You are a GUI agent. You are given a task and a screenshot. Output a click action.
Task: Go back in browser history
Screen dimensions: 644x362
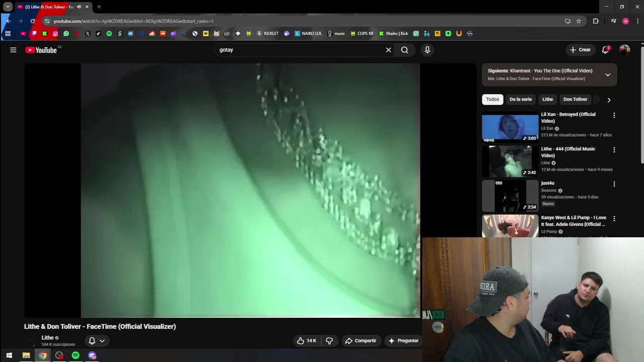click(x=8, y=21)
